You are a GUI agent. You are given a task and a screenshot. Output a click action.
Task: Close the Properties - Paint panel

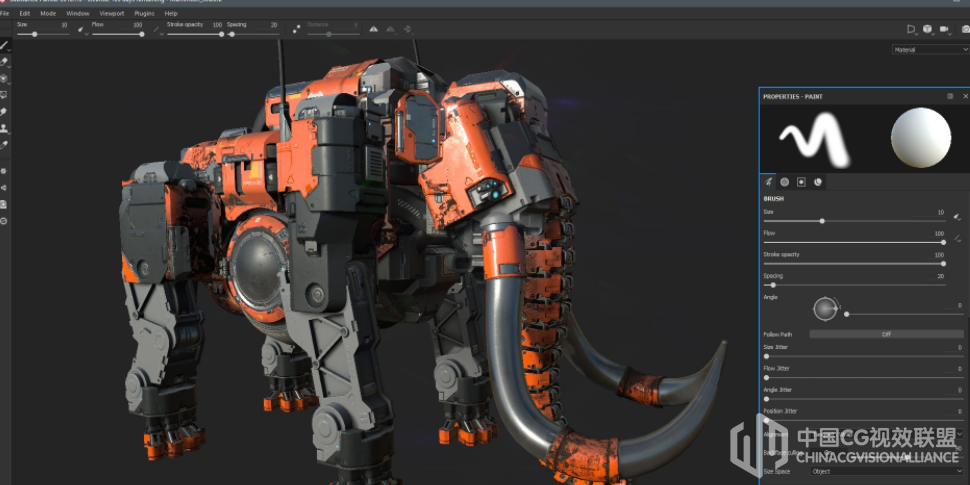966,97
